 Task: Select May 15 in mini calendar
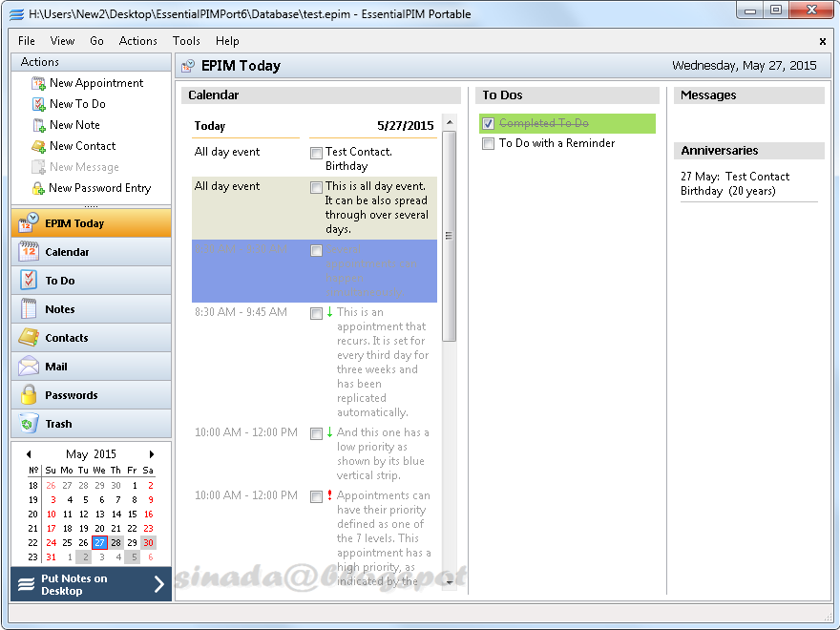(133, 514)
